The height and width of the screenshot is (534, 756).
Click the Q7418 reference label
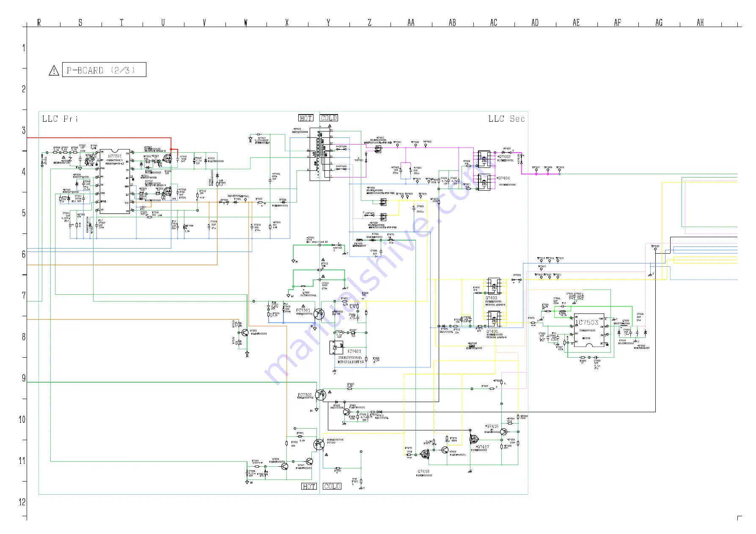[423, 471]
